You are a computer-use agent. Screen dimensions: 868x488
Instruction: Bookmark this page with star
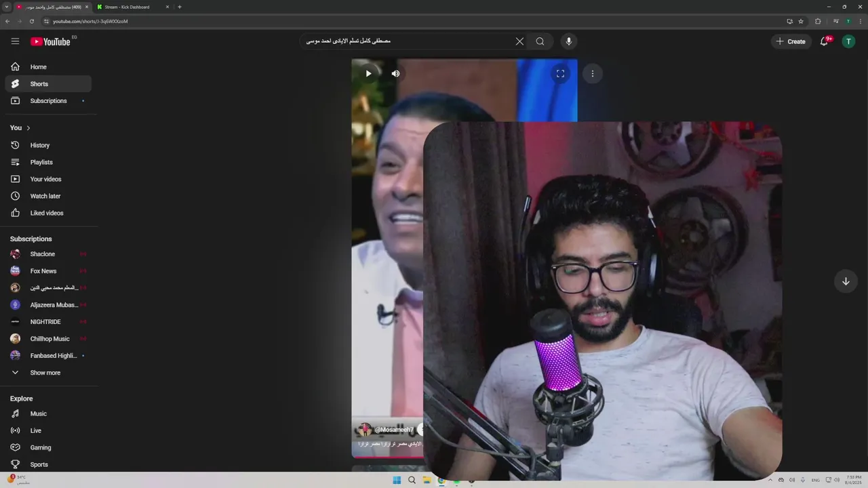(801, 21)
